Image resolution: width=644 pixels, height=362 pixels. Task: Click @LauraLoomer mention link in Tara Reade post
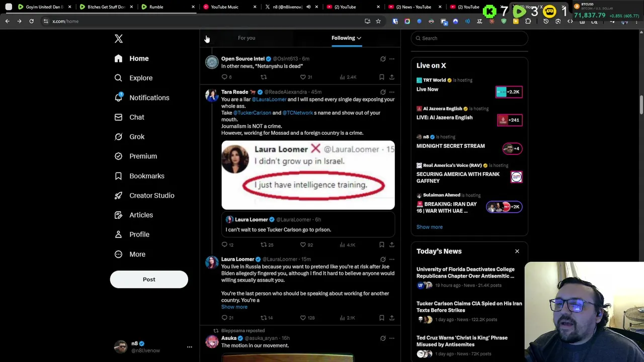(x=269, y=100)
